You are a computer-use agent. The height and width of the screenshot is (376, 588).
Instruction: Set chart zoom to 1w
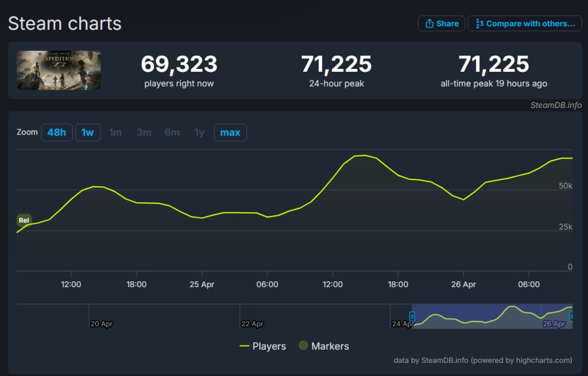[88, 133]
